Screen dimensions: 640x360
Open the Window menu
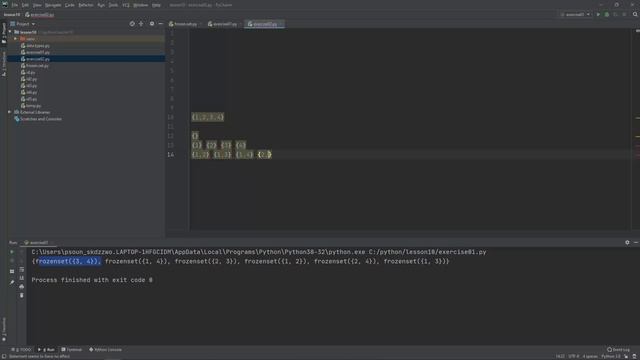pos(141,5)
